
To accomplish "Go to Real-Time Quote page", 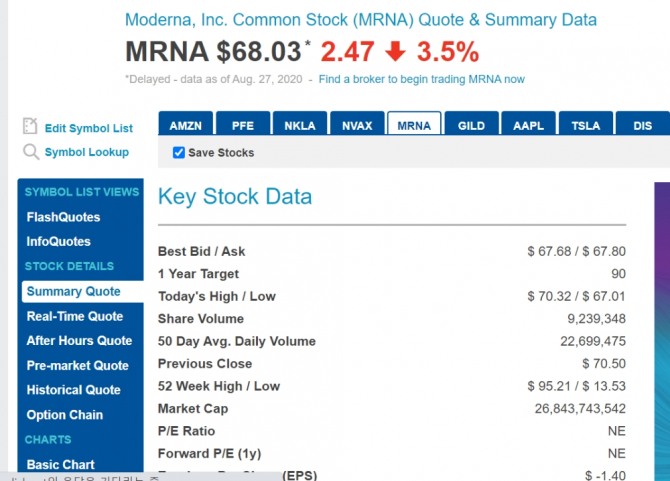I will tap(75, 316).
